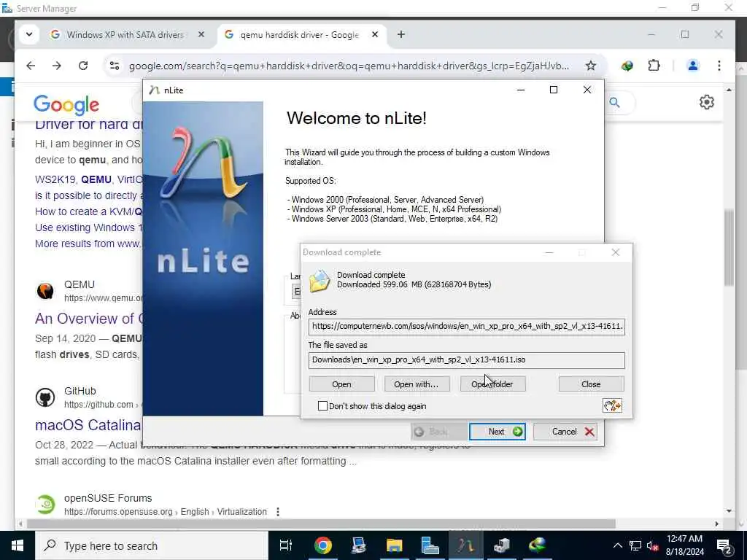The image size is (747, 560).
Task: Open File Explorer from taskbar
Action: point(395,545)
